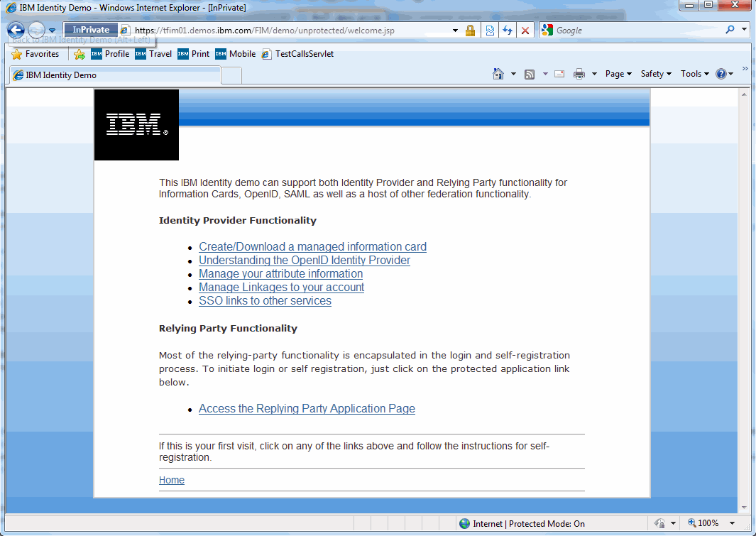Click the InPrivate indicator badge
This screenshot has width=756, height=536.
click(91, 30)
